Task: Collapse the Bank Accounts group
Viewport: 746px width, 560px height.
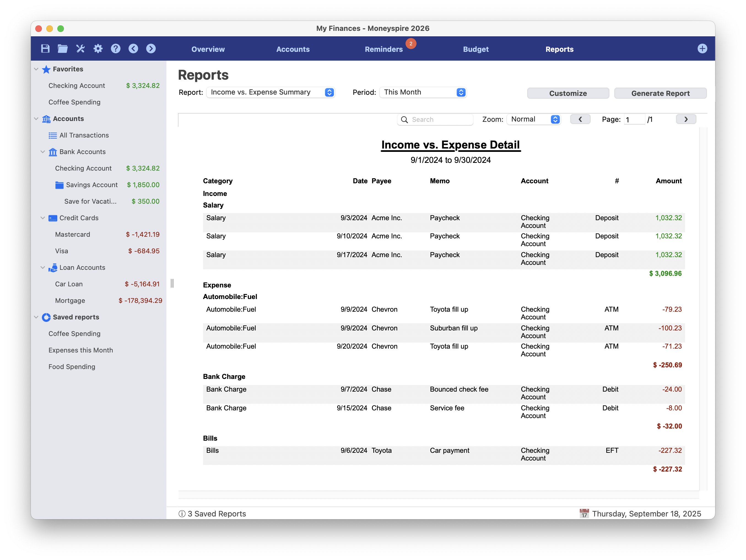Action: [x=43, y=152]
